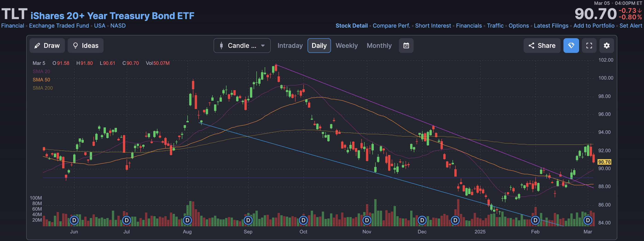
Task: Open the Short Interest link
Action: point(433,26)
